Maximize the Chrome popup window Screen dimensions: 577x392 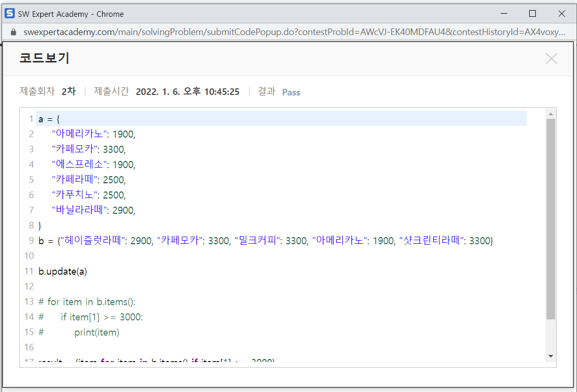point(532,14)
